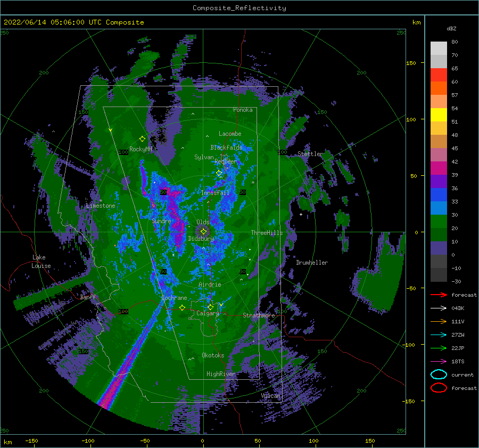Click the yellow diamond radar site at Olds

coord(203,232)
